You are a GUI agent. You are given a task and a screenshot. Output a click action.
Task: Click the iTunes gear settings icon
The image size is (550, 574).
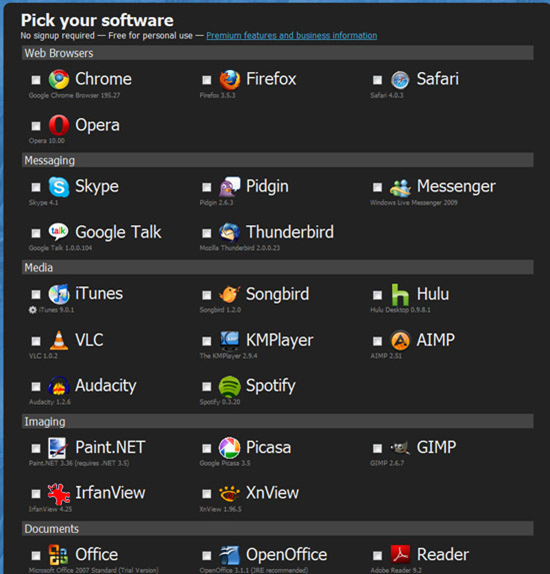[33, 310]
